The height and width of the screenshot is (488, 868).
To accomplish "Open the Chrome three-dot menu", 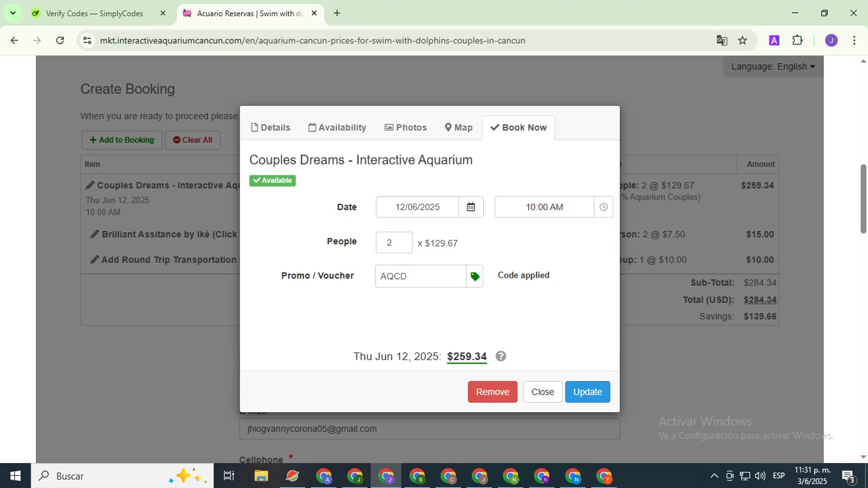I will coord(854,41).
